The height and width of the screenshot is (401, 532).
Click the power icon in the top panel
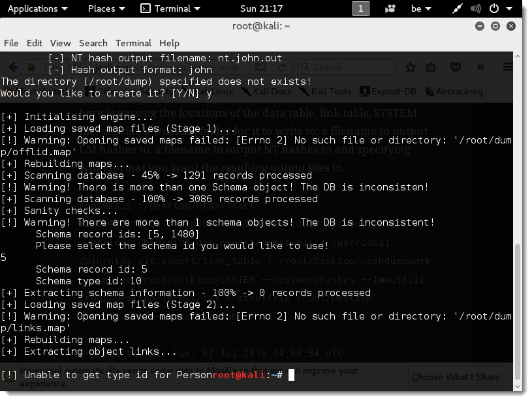click(493, 9)
